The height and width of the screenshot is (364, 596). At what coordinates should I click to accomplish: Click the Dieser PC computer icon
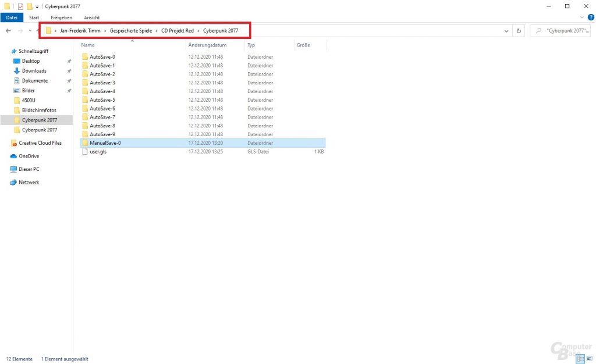[x=14, y=169]
